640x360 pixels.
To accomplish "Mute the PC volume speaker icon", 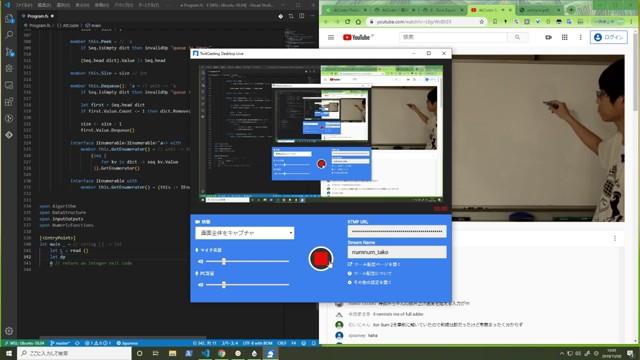I will [200, 284].
